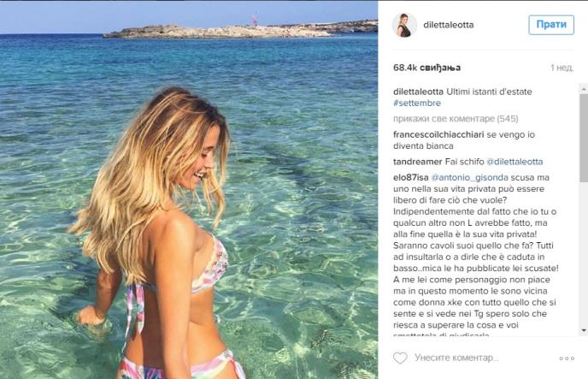588x379 pixels.
Task: Open the three-dots more options menu
Action: (x=567, y=358)
